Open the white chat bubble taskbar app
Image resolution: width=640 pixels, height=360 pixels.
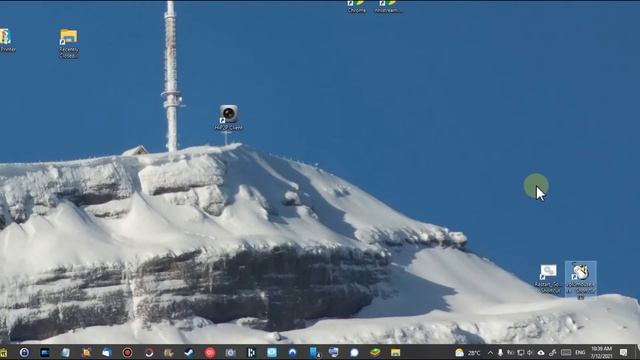[x=354, y=352]
